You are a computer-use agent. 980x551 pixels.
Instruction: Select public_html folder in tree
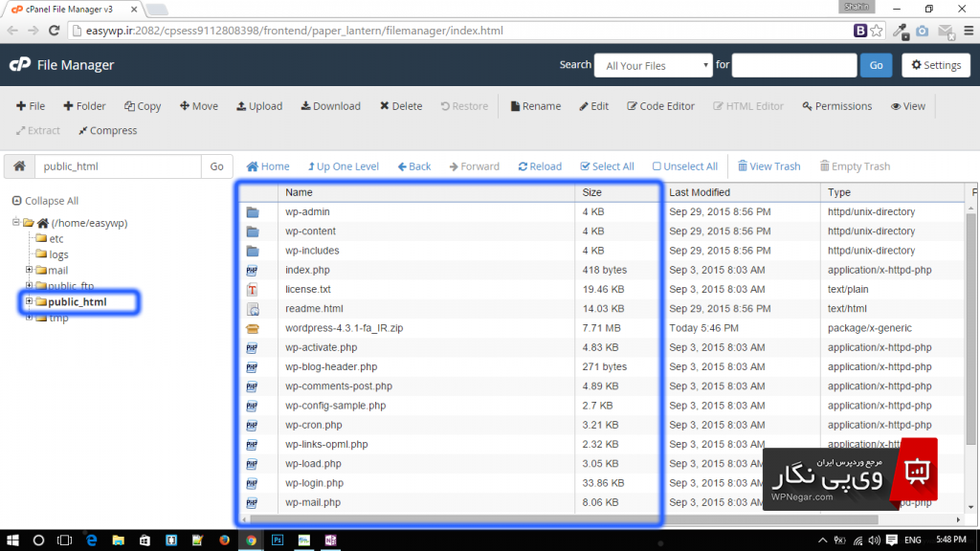(77, 301)
